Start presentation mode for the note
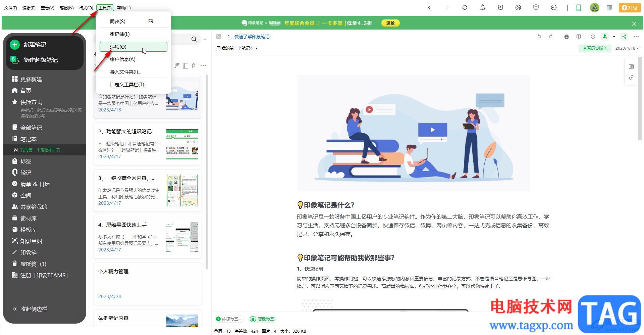Image resolution: width=644 pixels, height=335 pixels. point(579,37)
